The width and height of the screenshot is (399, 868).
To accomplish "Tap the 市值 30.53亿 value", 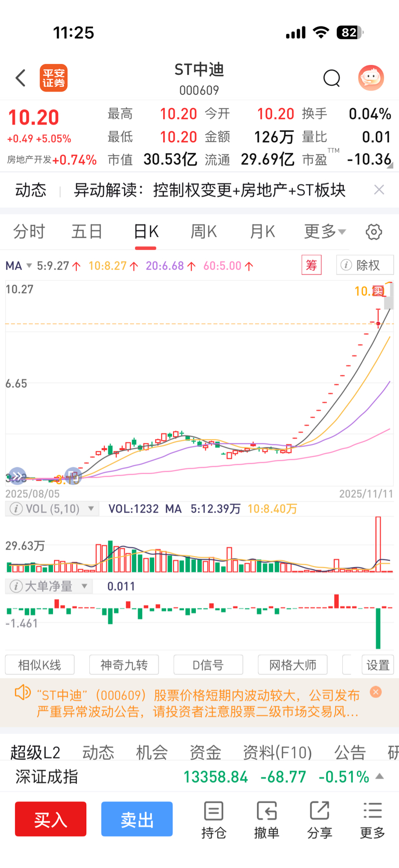I will pyautogui.click(x=170, y=160).
